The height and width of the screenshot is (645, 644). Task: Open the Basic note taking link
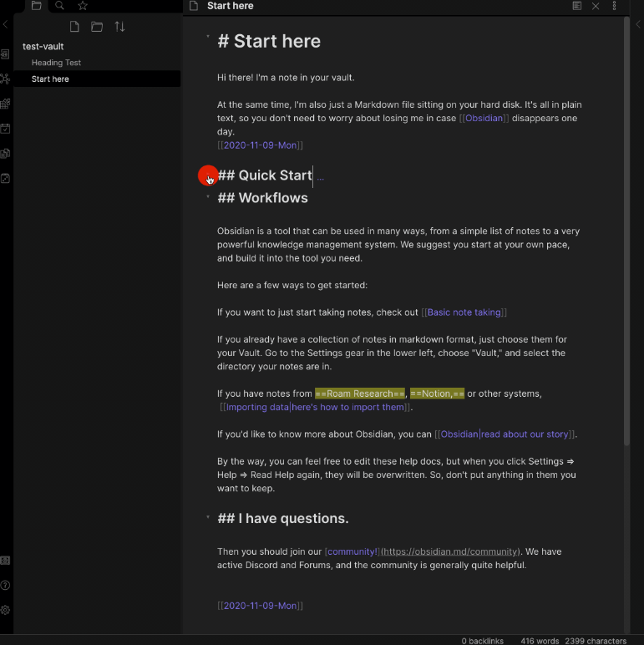point(464,312)
